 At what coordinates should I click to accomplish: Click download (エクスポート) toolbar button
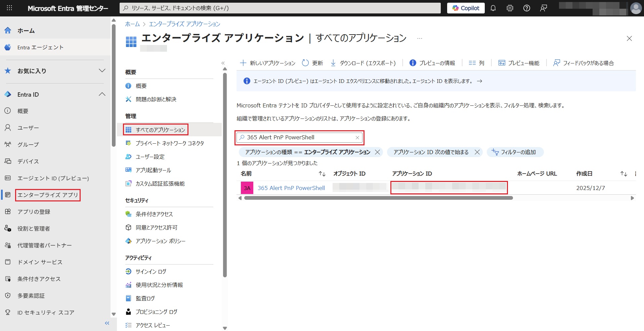(363, 63)
